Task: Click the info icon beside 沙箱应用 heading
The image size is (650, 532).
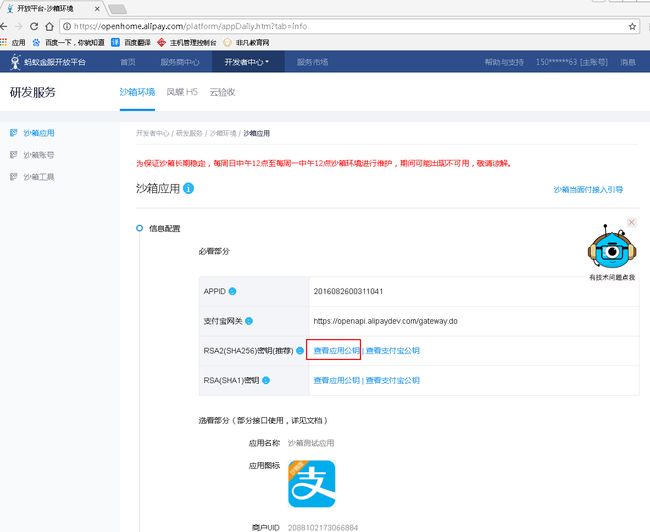Action: (188, 189)
